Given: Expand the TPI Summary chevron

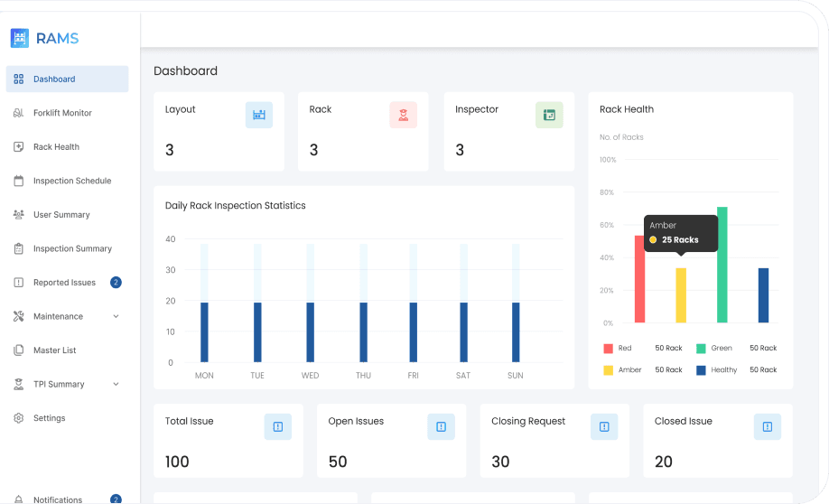Looking at the screenshot, I should tap(116, 385).
